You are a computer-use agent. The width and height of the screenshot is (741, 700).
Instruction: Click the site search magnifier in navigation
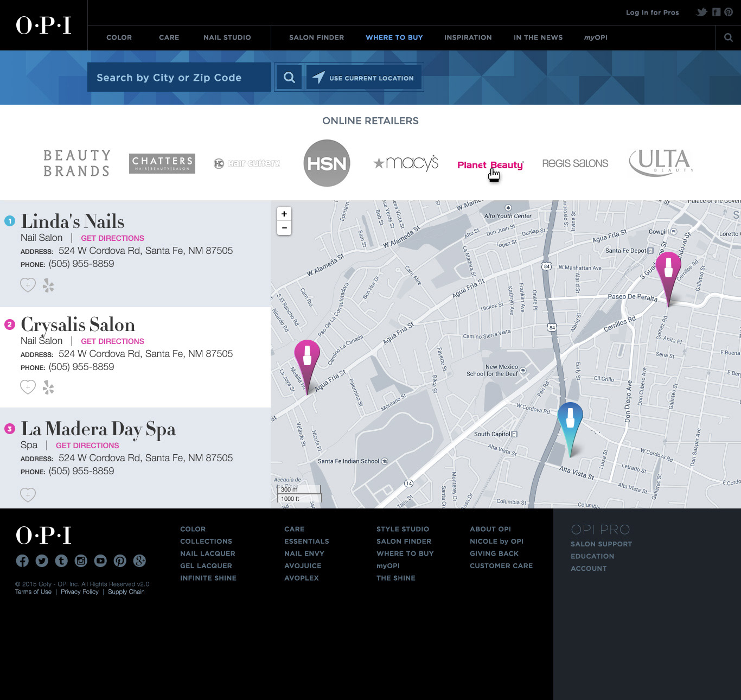coord(729,37)
